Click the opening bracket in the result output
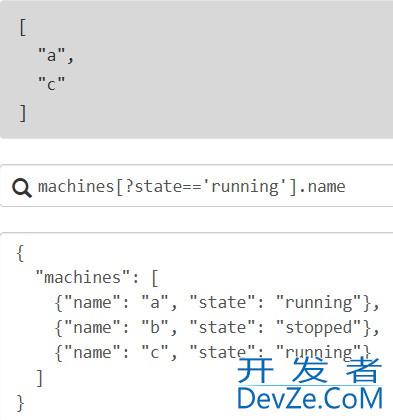Screen dimensions: 393x420 22,27
